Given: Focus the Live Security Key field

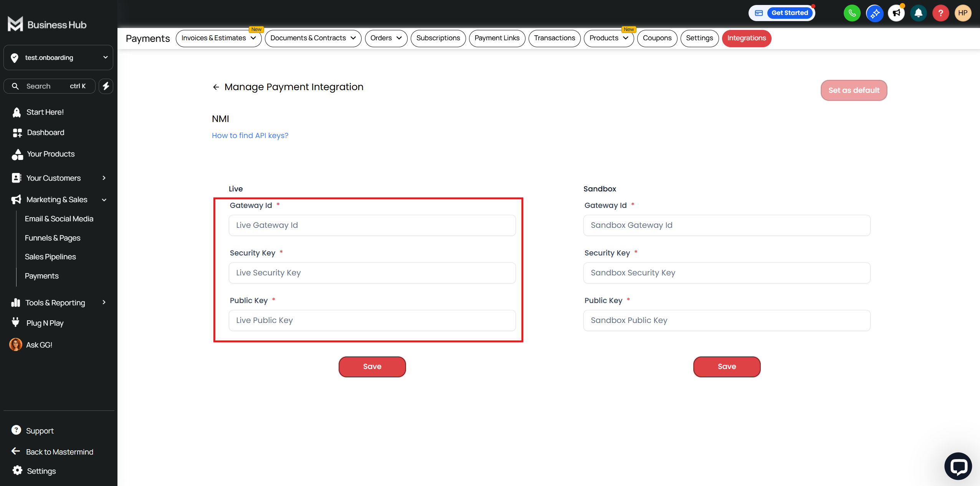Looking at the screenshot, I should click(x=372, y=273).
